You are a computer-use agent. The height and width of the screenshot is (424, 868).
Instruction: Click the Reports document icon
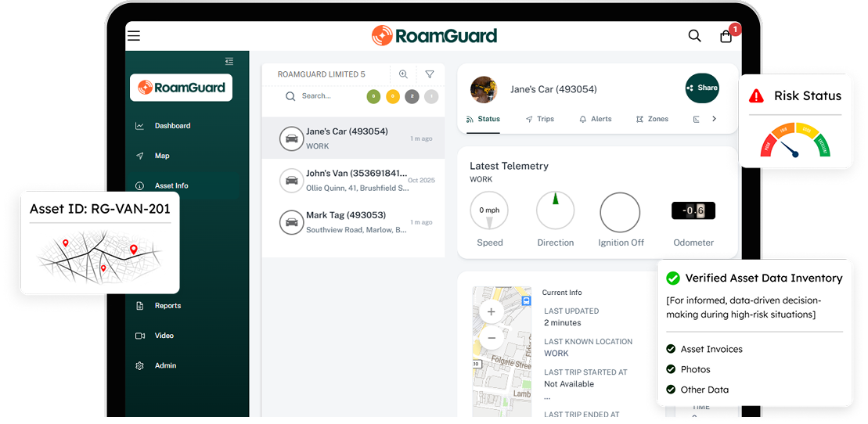(x=139, y=306)
